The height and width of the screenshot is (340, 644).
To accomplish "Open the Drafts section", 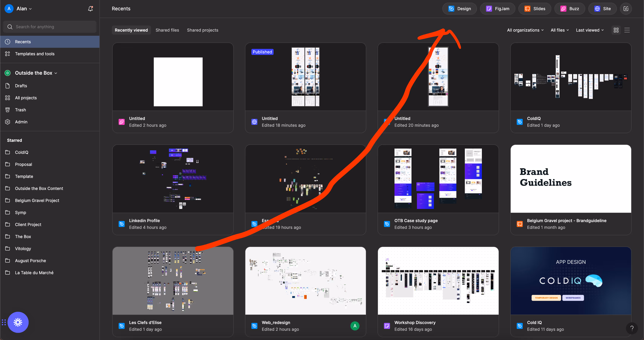I will [21, 86].
